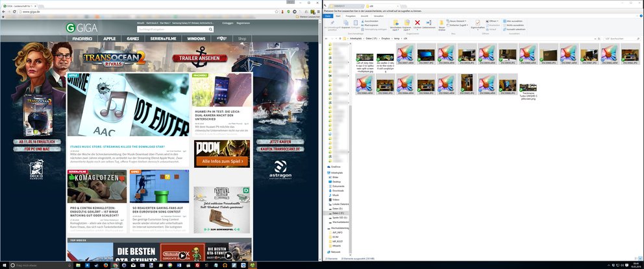
Task: Expand the Einfacher Zugriff dropdown
Action: [x=458, y=25]
